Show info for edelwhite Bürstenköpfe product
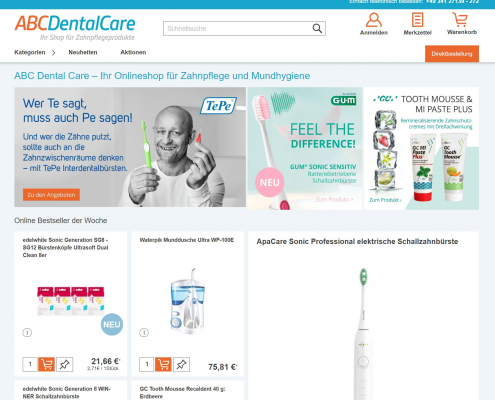 click(27, 332)
